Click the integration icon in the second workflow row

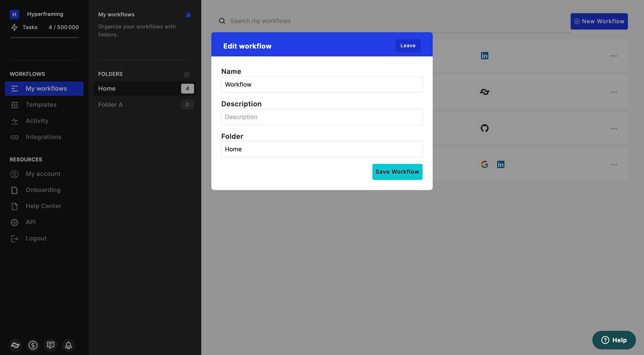(x=484, y=92)
